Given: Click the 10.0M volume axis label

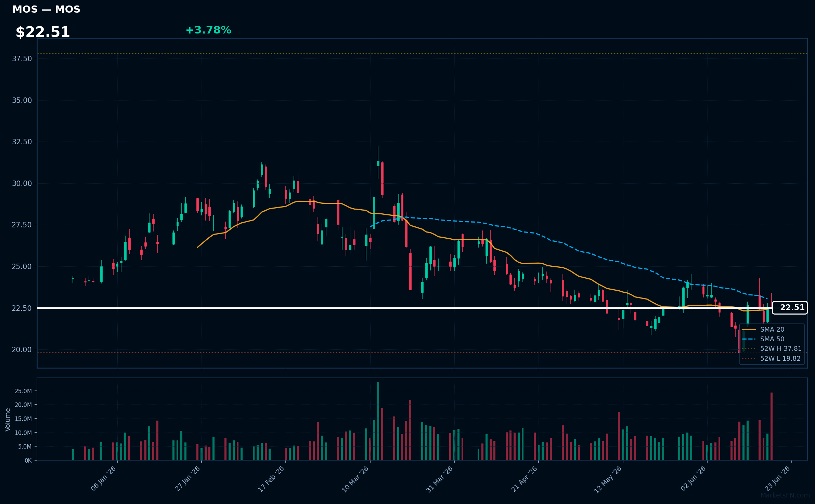Looking at the screenshot, I should (x=23, y=433).
